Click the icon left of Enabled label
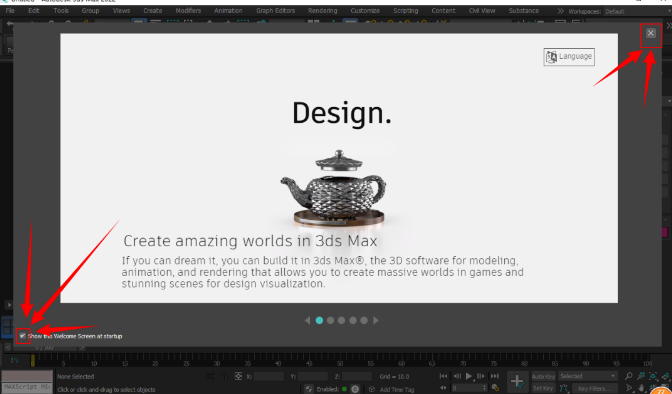The image size is (672, 394). [309, 389]
